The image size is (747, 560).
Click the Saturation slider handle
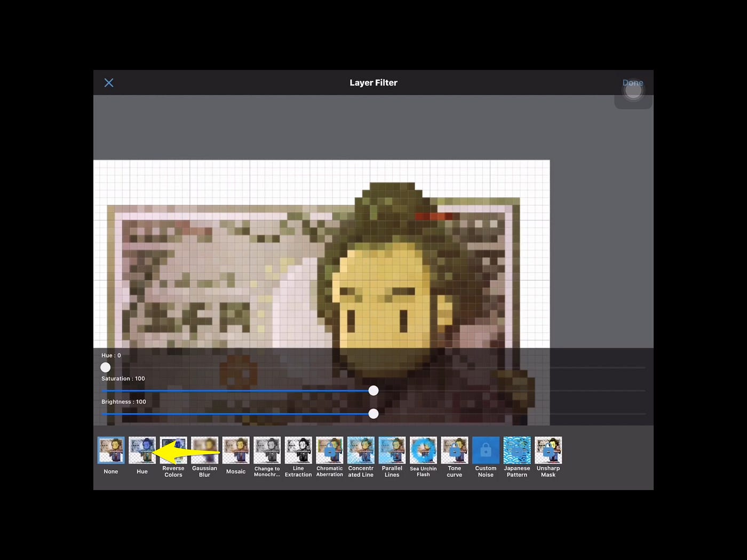(373, 390)
